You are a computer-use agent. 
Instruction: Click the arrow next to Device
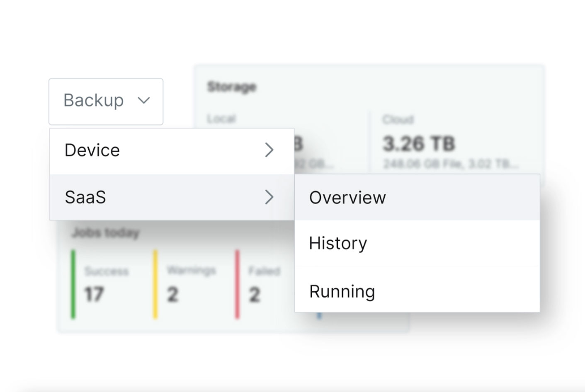pos(269,150)
